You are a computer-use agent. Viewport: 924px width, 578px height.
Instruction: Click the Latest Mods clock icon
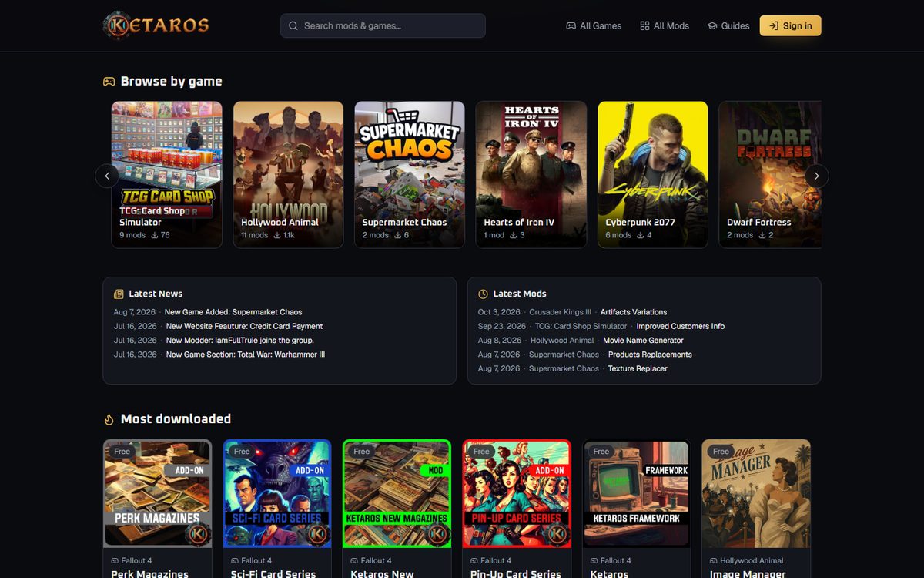tap(483, 294)
